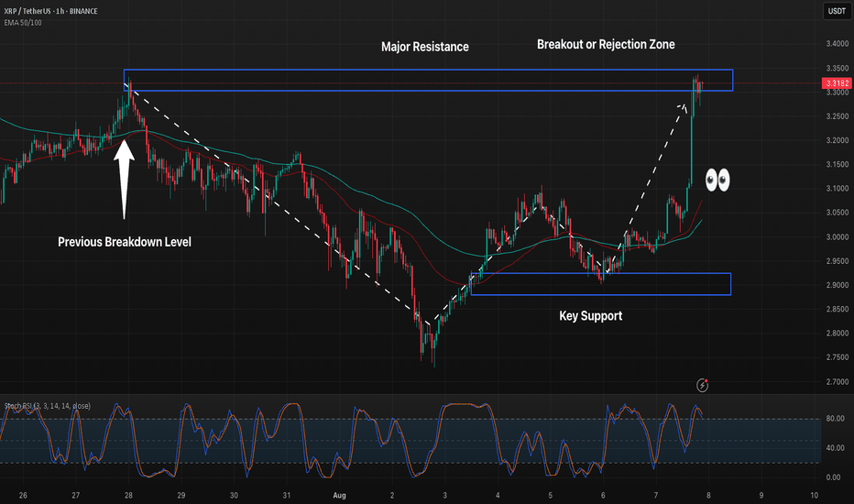
Task: Click the Aug label on time axis
Action: coord(339,495)
